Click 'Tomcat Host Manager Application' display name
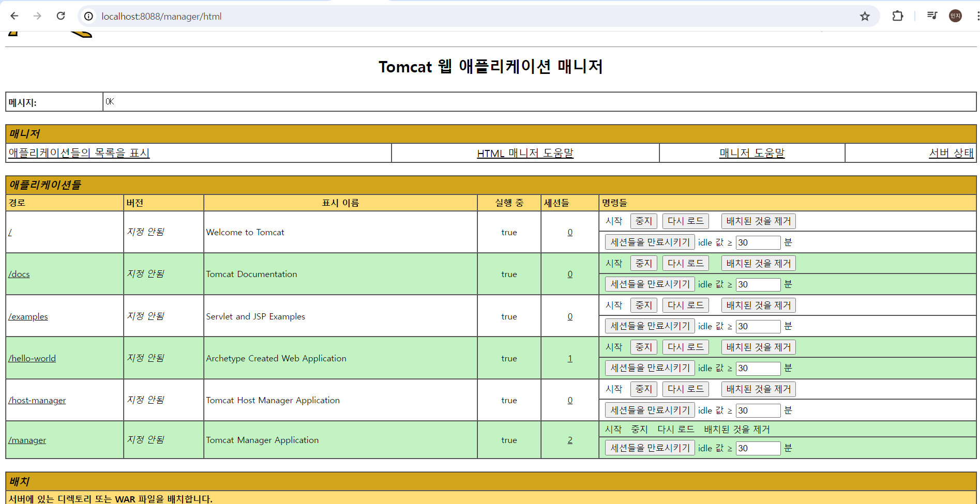 273,400
